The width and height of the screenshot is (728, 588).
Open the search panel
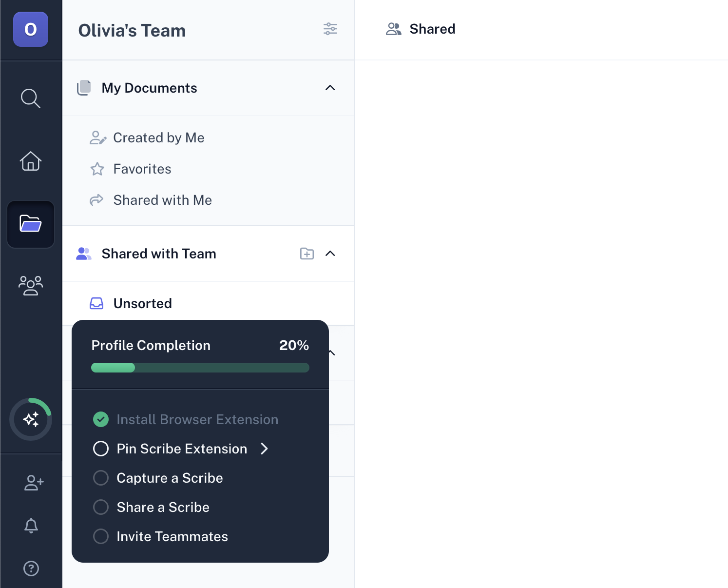point(31,98)
